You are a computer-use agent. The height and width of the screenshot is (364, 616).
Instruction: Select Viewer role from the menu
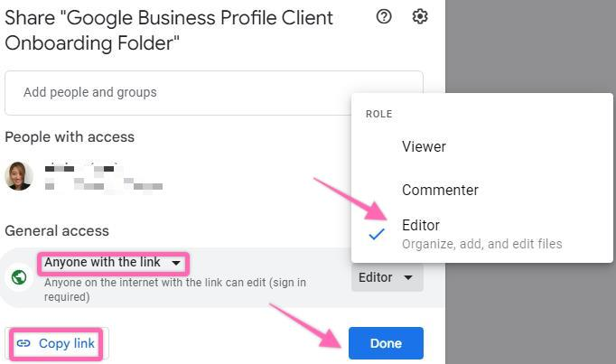424,146
